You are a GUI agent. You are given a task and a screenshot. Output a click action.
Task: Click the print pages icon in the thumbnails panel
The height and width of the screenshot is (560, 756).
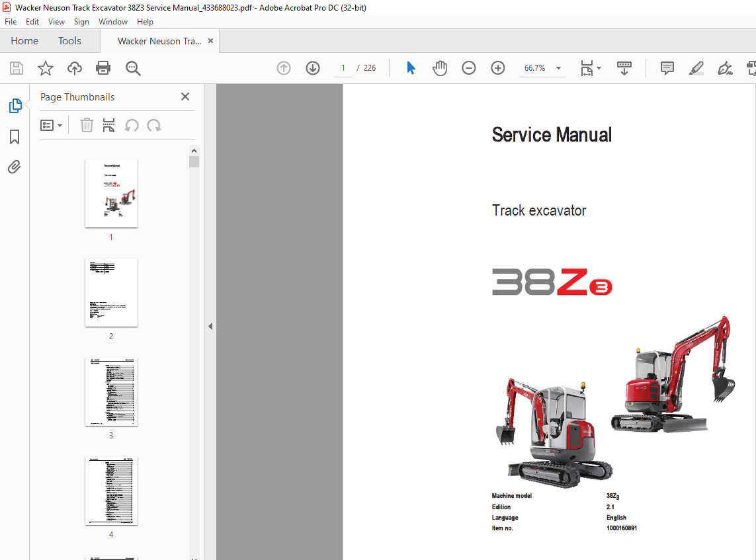pyautogui.click(x=109, y=126)
